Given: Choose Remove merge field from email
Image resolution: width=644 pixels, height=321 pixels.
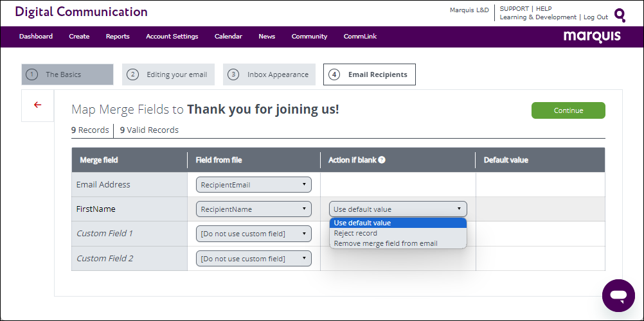Looking at the screenshot, I should tap(386, 243).
